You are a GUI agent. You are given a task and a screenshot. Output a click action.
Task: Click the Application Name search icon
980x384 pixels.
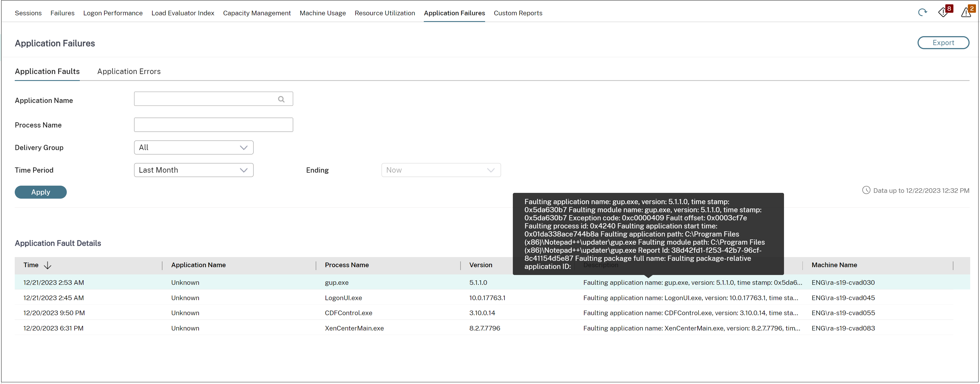click(x=281, y=99)
